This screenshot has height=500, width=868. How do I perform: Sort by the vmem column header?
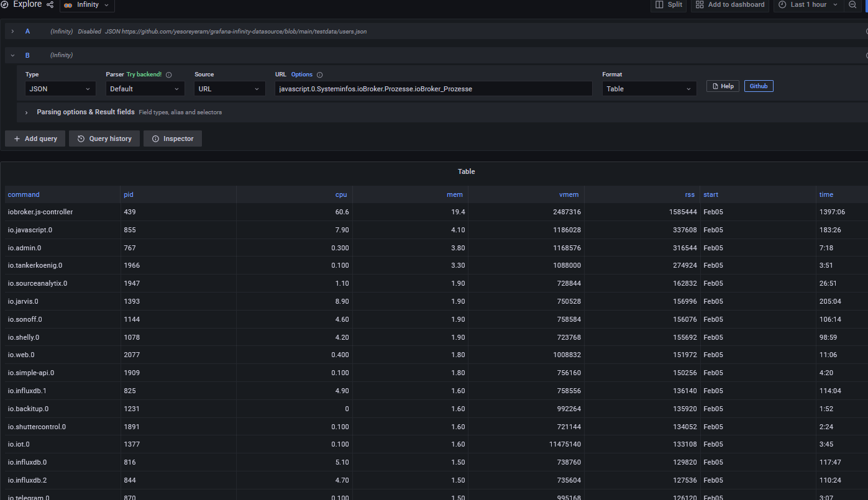click(x=569, y=194)
